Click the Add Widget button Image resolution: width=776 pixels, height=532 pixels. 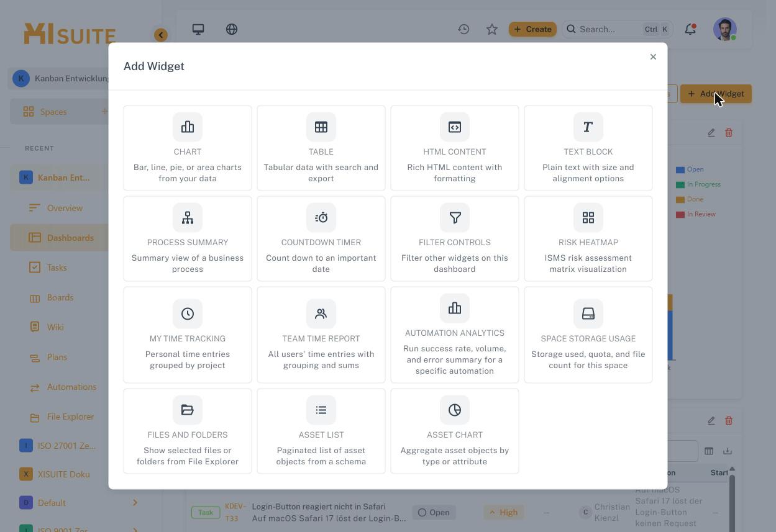pos(716,94)
